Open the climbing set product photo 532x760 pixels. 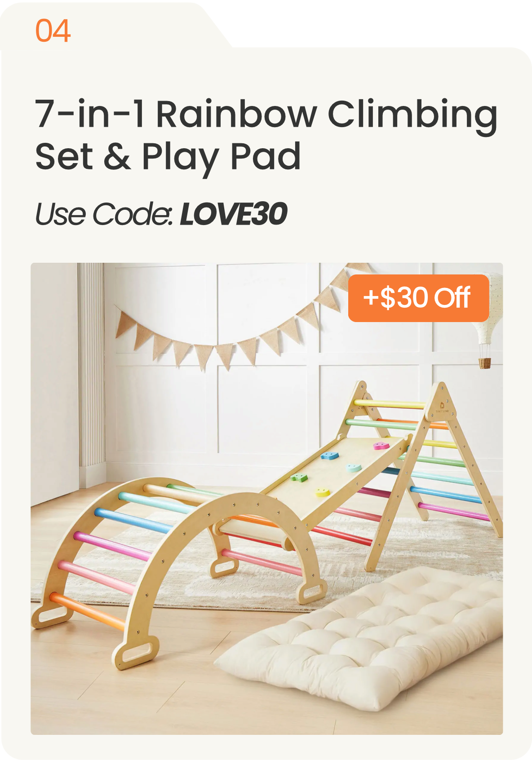(x=266, y=499)
